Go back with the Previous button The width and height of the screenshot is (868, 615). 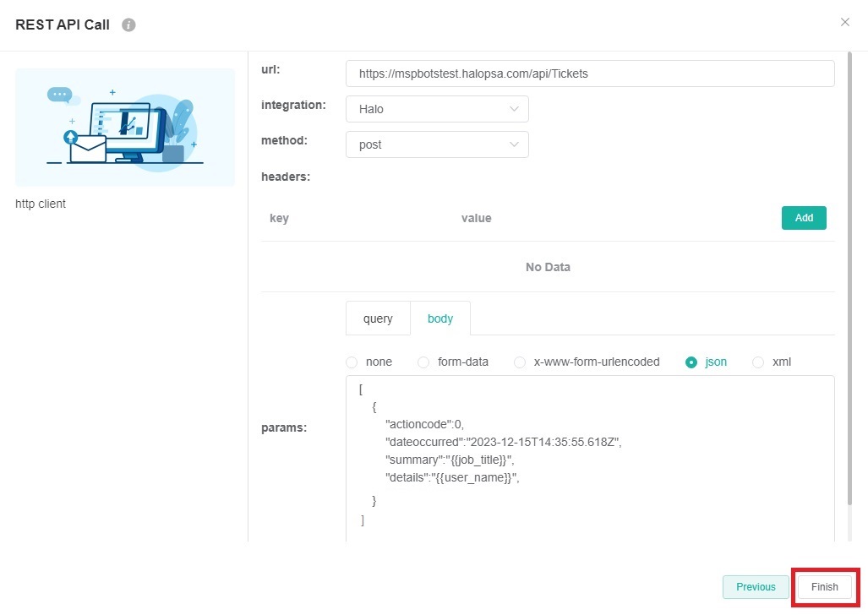(756, 587)
